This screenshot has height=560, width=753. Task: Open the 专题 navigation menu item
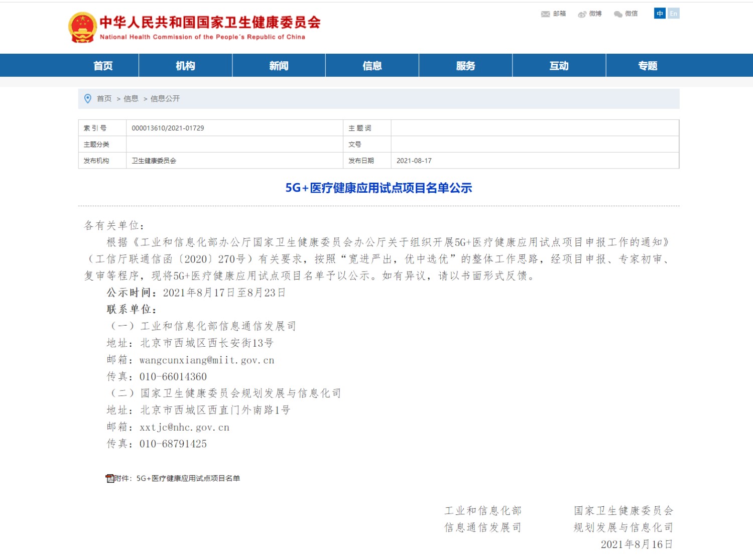[x=648, y=66]
